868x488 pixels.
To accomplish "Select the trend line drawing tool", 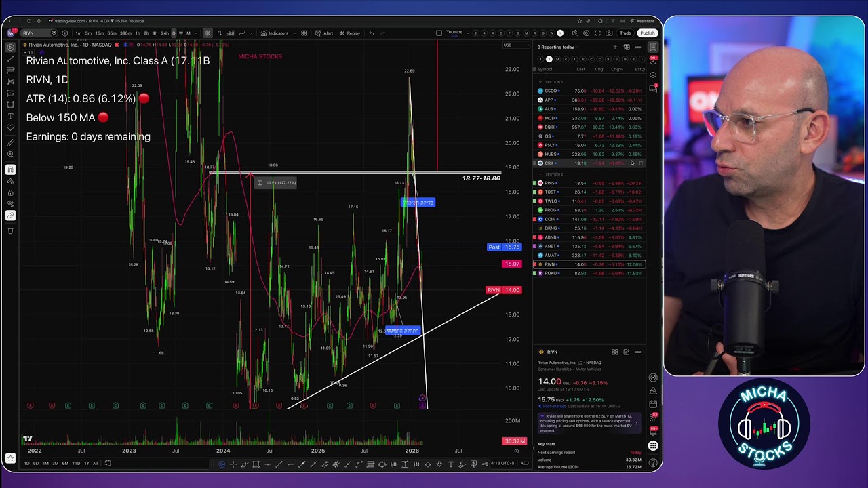I will [x=10, y=59].
